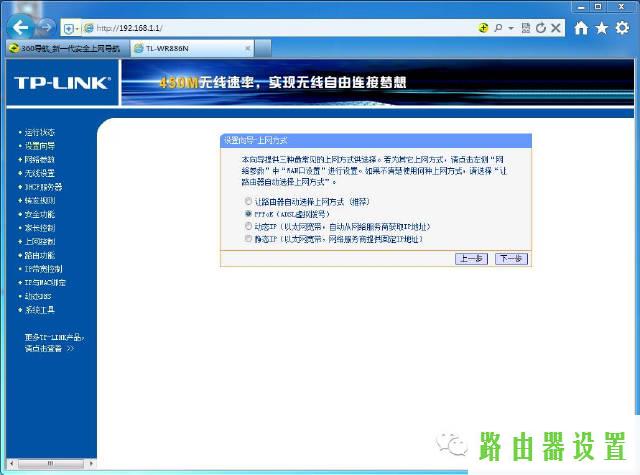Go back with the browser back arrow
This screenshot has height=475, width=640.
click(x=20, y=28)
